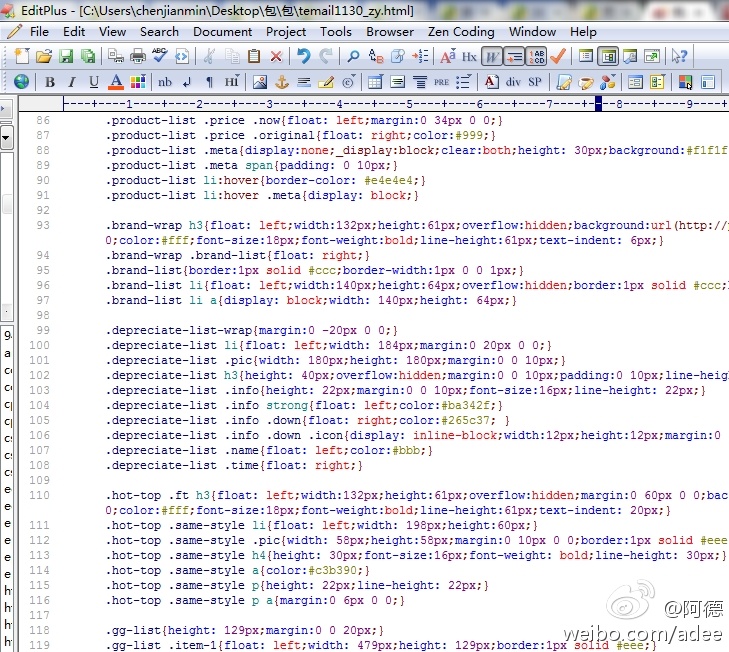Run the ABC spell check
Viewport: 729px width, 652px height.
[159, 55]
